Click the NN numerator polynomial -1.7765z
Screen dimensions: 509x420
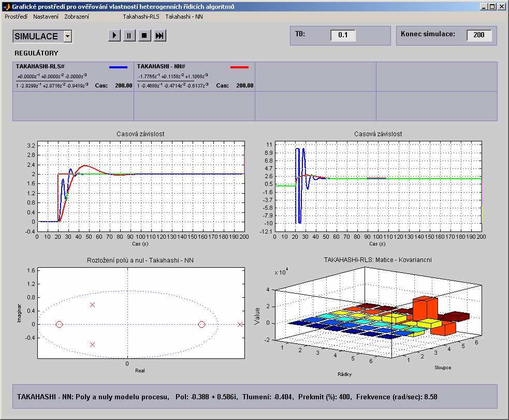(173, 76)
